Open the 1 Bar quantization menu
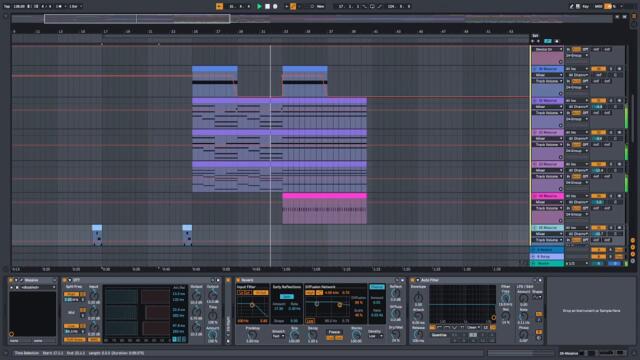This screenshot has width=640, height=360. pyautogui.click(x=75, y=6)
